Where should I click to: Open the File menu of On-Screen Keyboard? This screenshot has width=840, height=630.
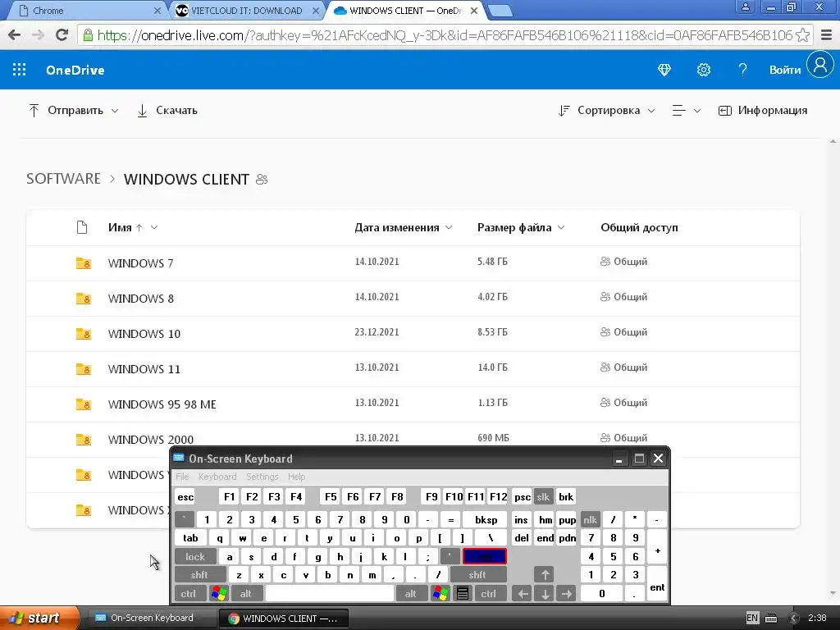pyautogui.click(x=182, y=477)
